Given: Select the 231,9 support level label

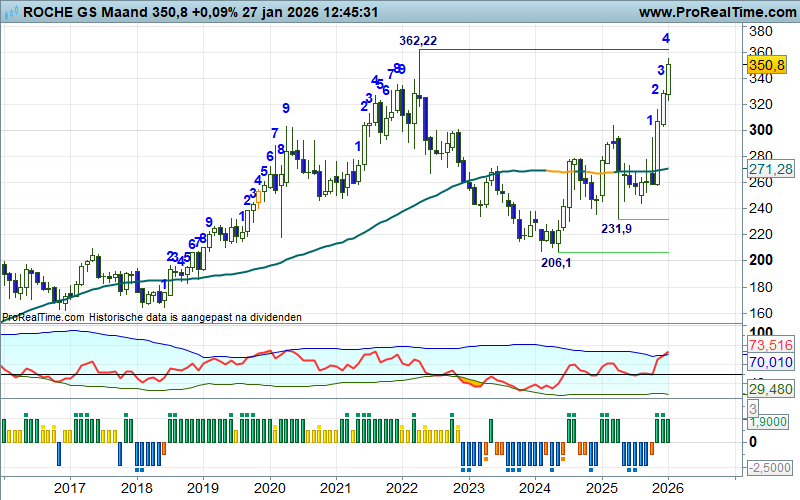Looking at the screenshot, I should [616, 229].
